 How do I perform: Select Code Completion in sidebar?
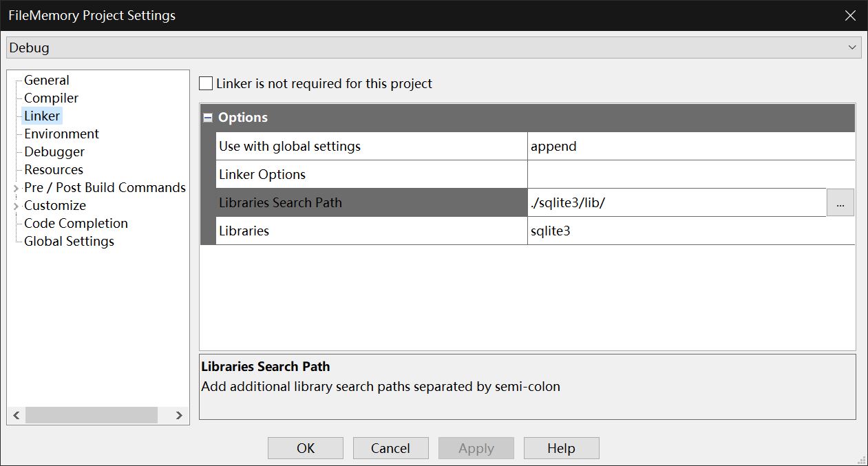point(76,224)
